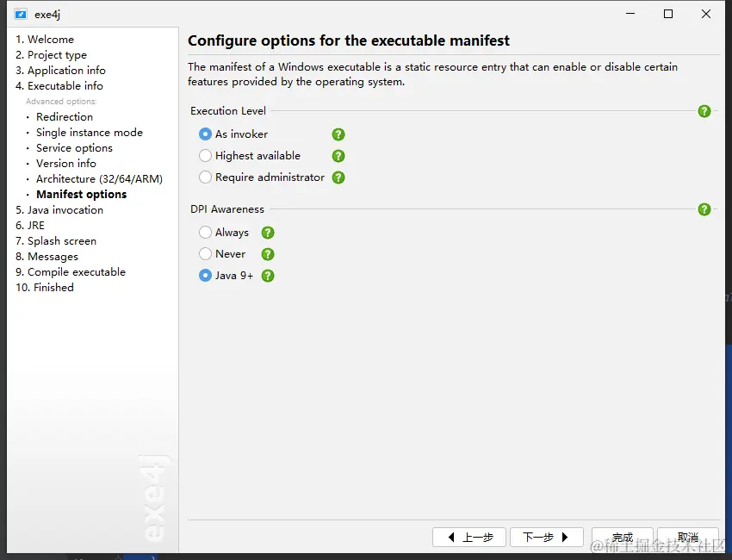Click the DPI Awareness section label
Viewport: 732px width, 560px height.
pos(227,209)
